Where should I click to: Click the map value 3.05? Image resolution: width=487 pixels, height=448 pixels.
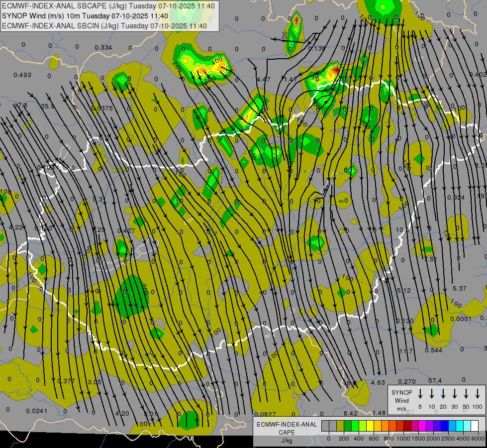[95, 382]
